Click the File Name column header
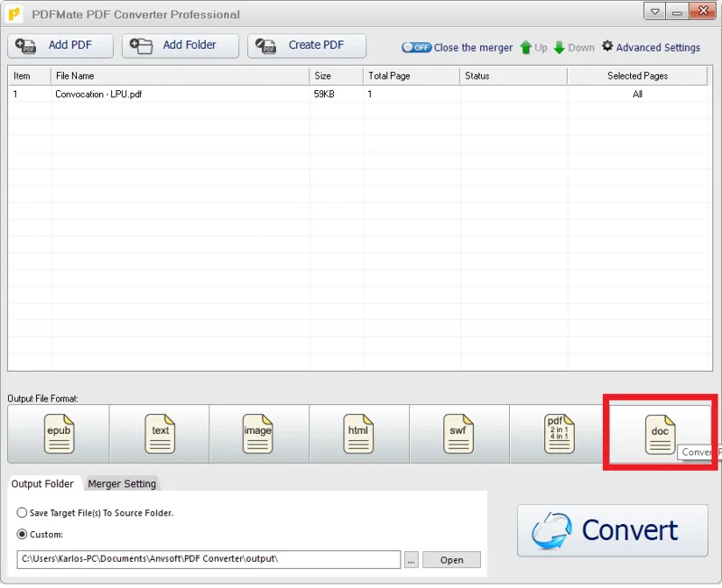Screen dimensions: 722x588 click(180, 76)
